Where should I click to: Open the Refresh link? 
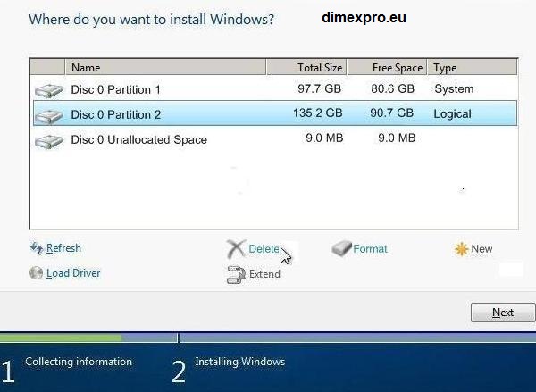[x=63, y=248]
